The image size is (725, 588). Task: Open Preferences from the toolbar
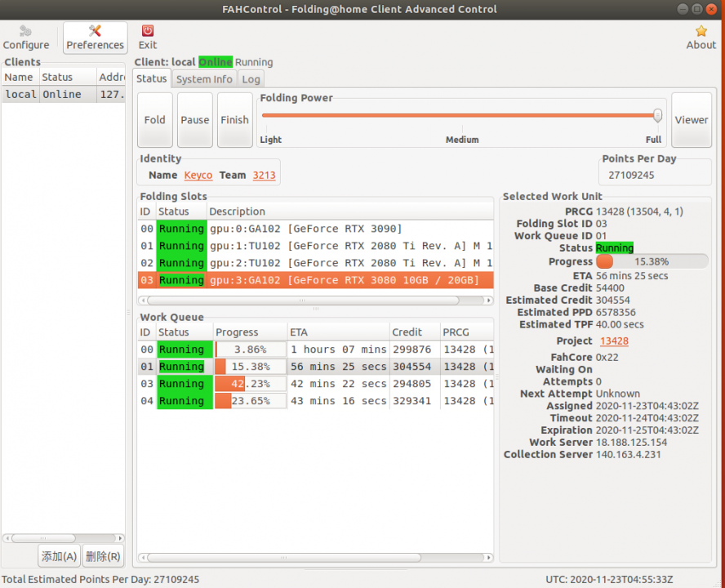(x=96, y=38)
